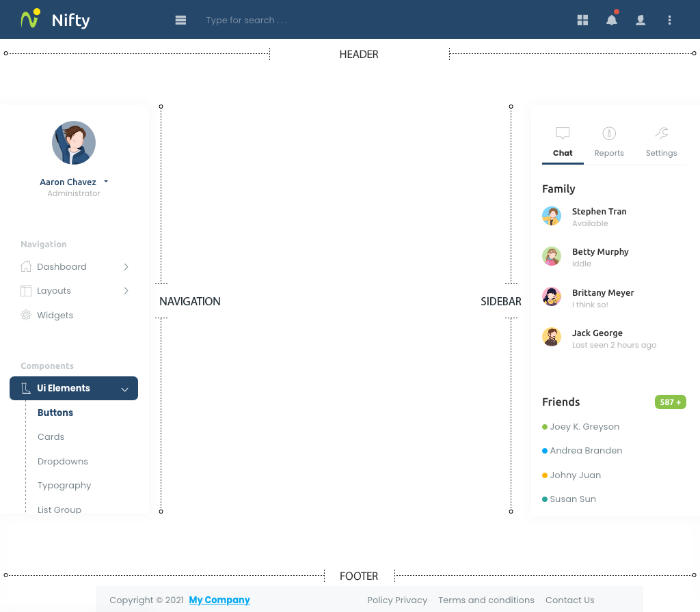Open the Terms and conditions link

click(486, 600)
